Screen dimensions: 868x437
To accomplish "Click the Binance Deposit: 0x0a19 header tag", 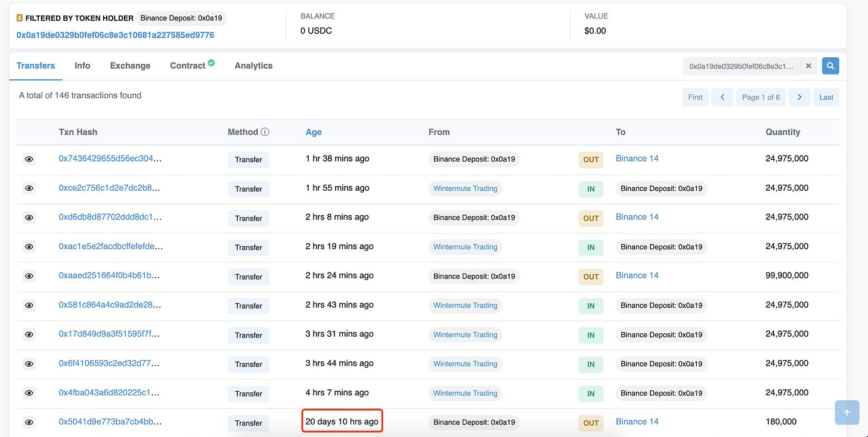I will pos(181,18).
